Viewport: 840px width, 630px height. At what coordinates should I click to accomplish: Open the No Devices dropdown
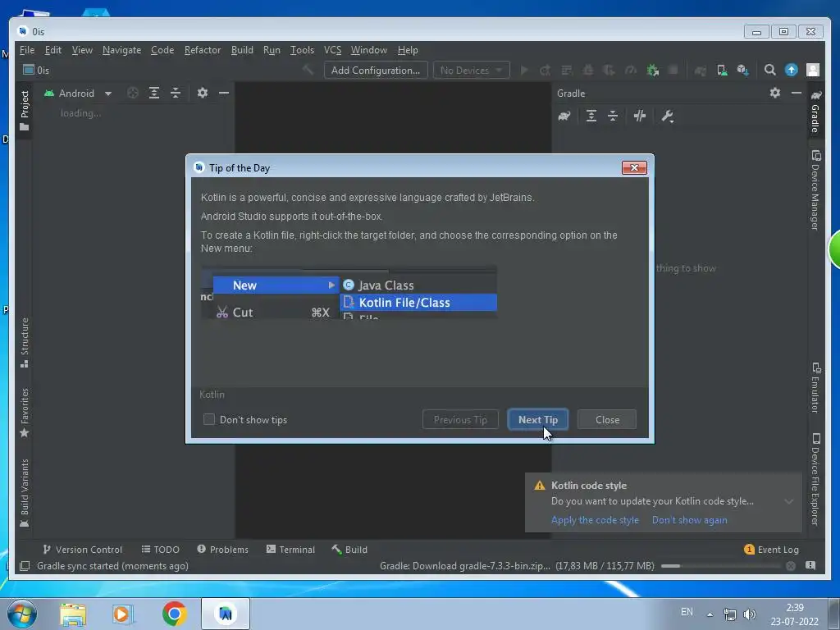click(471, 71)
